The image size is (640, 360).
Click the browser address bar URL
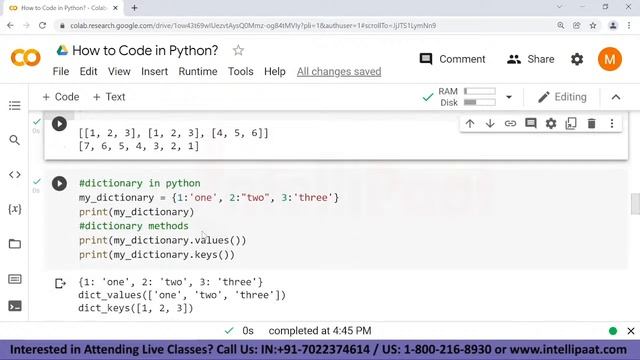(253, 26)
